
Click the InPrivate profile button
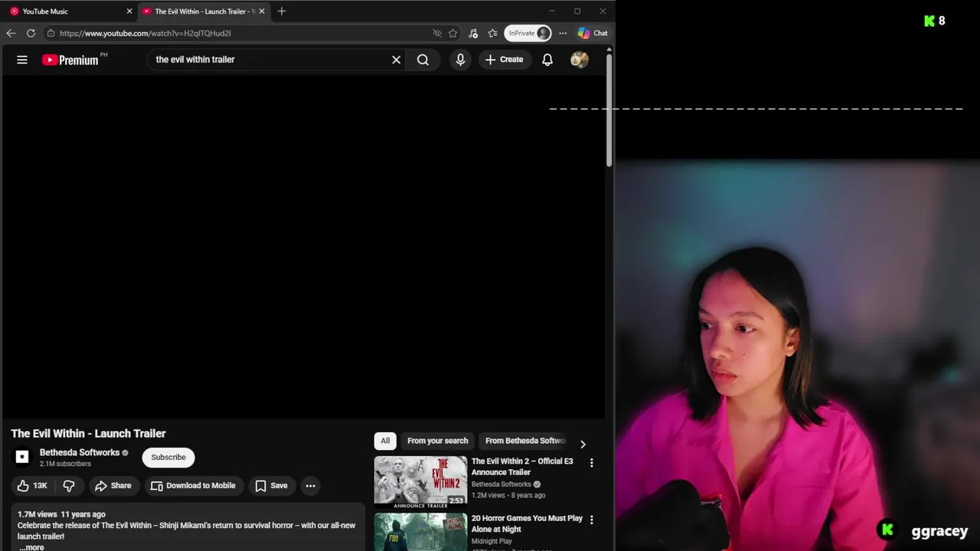tap(528, 33)
